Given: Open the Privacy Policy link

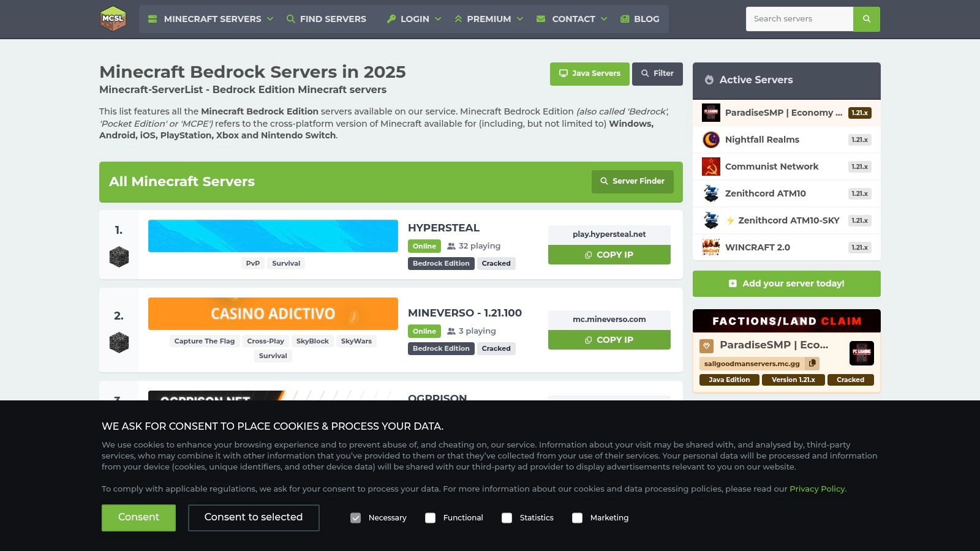Looking at the screenshot, I should point(817,489).
